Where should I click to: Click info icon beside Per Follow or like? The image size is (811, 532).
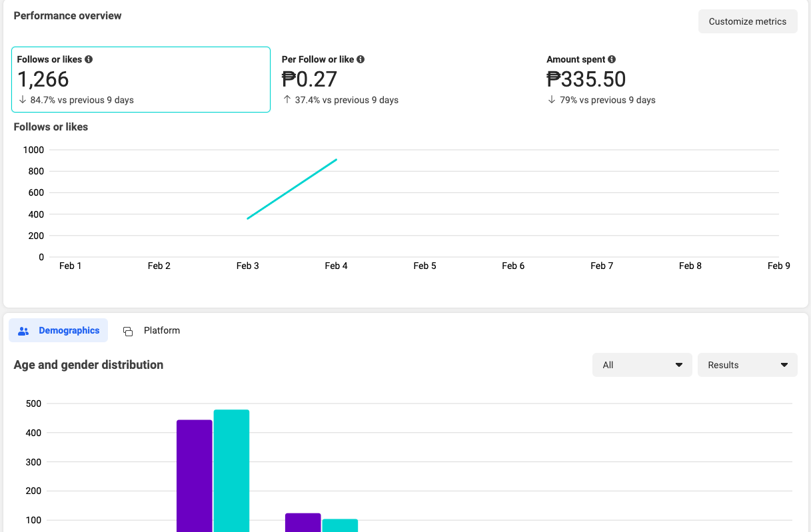(361, 59)
